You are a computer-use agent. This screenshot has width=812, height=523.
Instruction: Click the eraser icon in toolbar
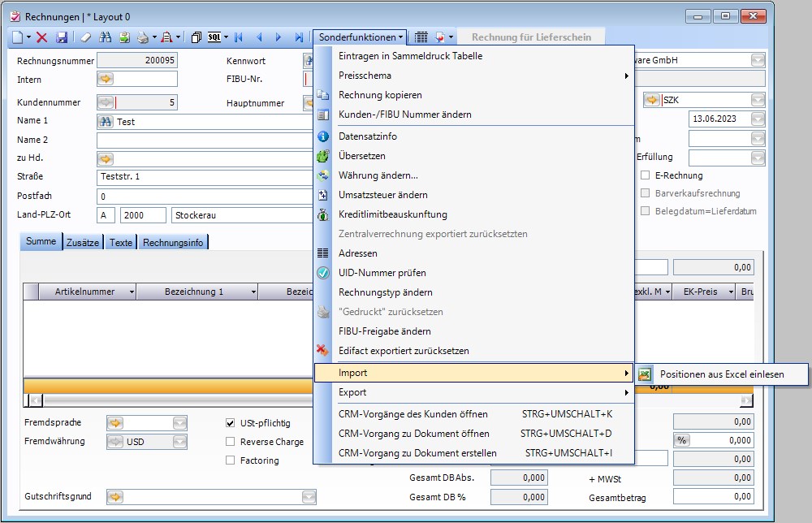86,37
